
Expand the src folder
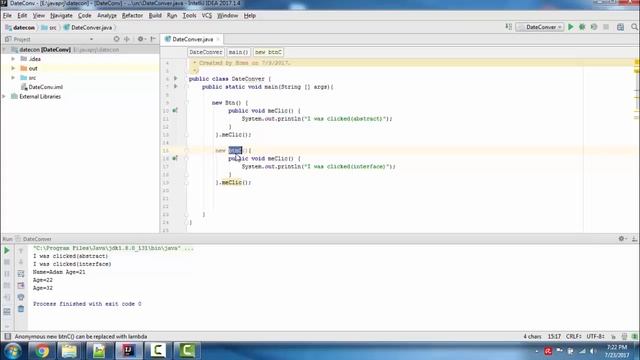coord(13,78)
